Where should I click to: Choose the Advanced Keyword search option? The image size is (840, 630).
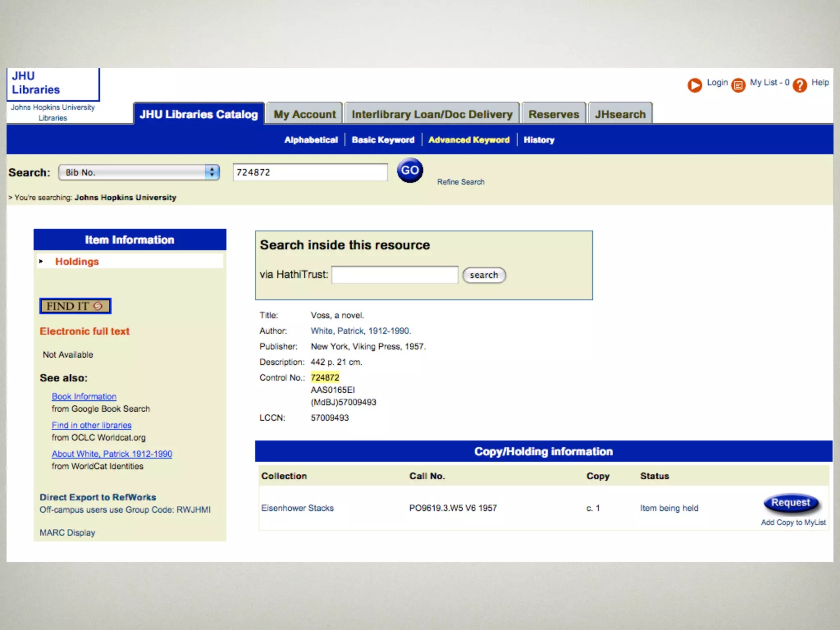(x=468, y=140)
